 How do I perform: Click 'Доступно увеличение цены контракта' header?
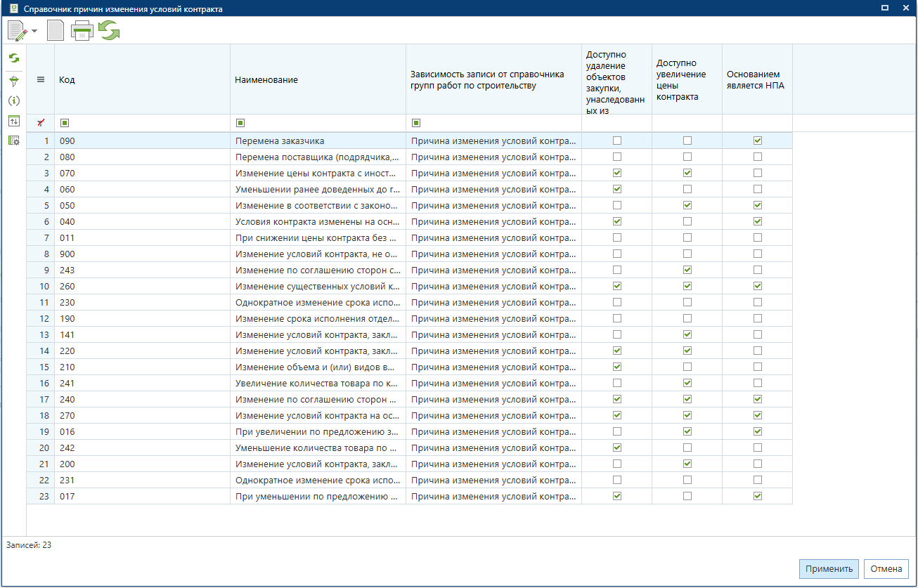[x=687, y=79]
